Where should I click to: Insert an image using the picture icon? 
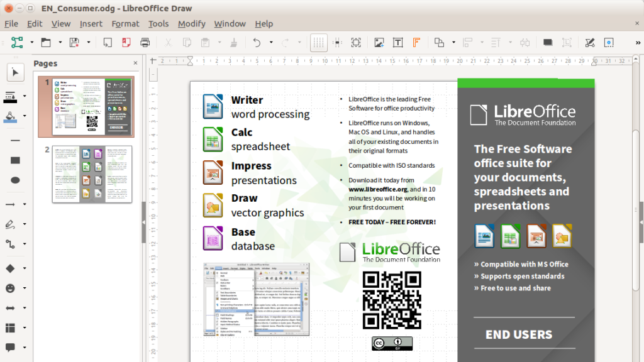[x=379, y=42]
